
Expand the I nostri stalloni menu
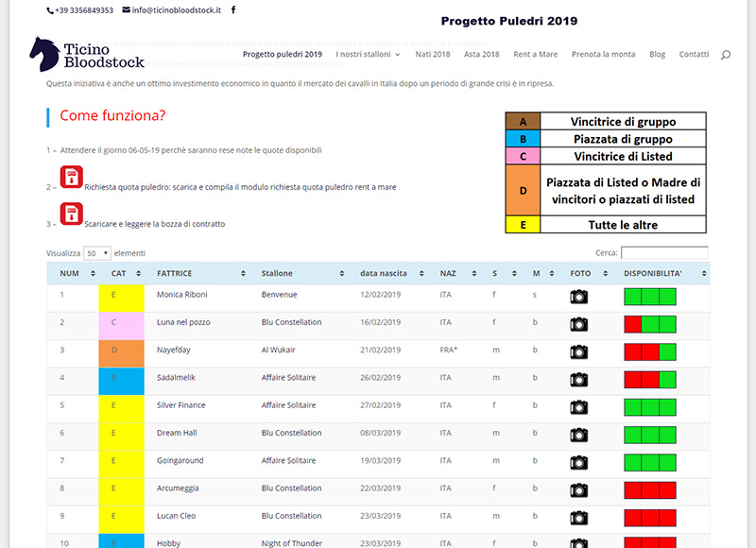click(x=368, y=55)
